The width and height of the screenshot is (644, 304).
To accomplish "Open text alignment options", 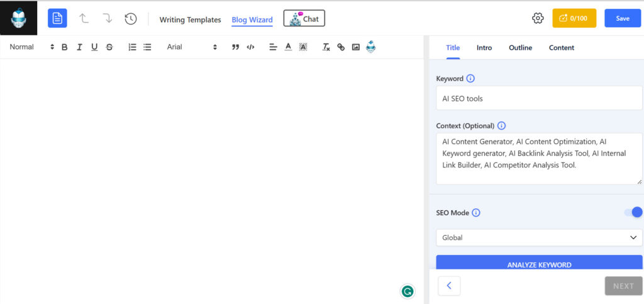I will (x=273, y=47).
